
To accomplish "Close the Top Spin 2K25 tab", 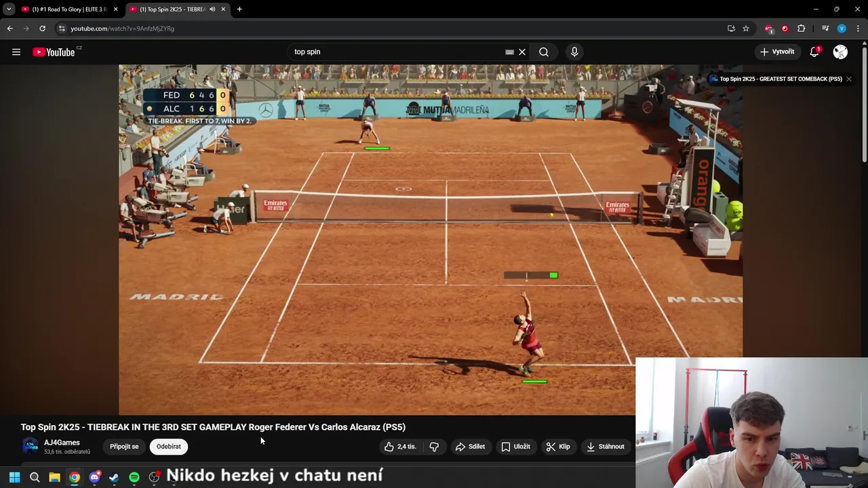I will click(x=223, y=9).
